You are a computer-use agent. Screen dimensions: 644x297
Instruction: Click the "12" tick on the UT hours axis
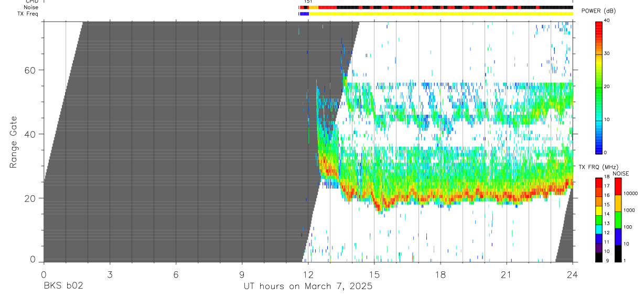tap(308, 274)
